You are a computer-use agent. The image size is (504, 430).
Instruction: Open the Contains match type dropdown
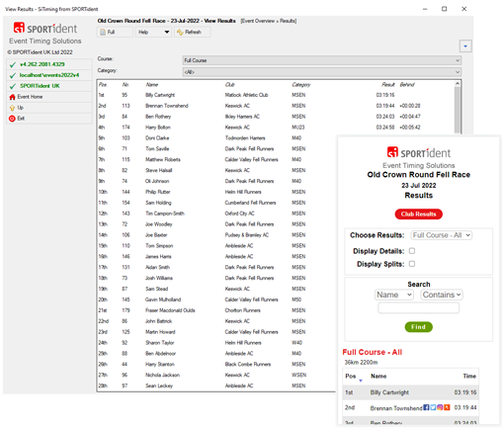click(x=442, y=295)
